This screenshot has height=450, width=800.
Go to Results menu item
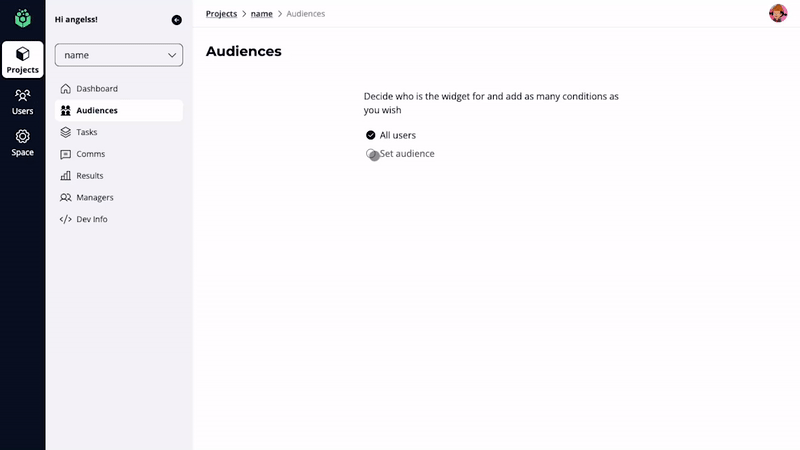(119, 176)
